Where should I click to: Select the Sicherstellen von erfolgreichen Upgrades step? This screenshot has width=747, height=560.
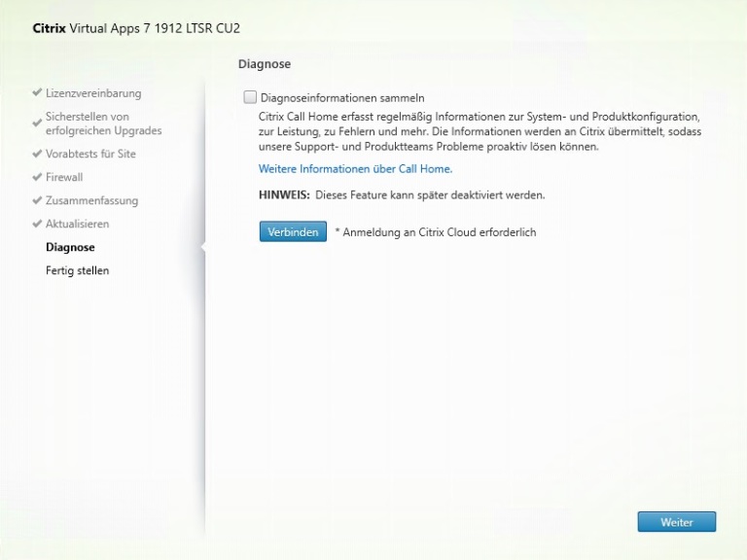coord(104,123)
